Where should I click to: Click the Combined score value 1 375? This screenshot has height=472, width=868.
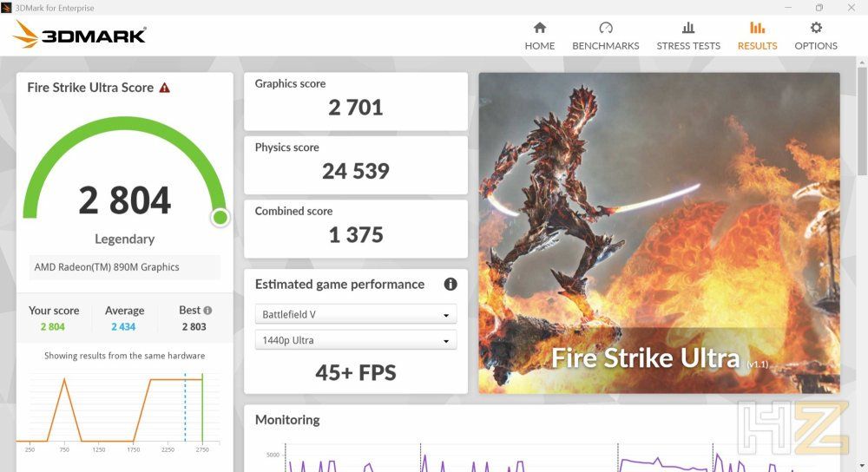(355, 234)
